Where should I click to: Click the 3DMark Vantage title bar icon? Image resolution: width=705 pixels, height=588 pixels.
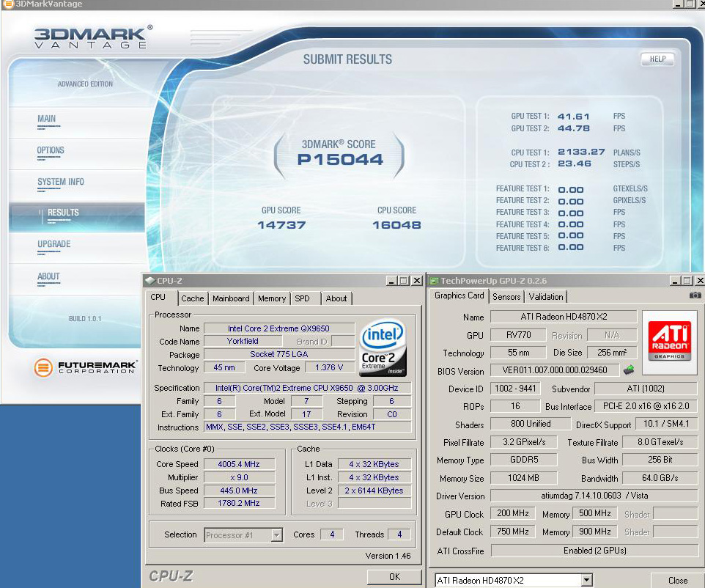coord(7,4)
